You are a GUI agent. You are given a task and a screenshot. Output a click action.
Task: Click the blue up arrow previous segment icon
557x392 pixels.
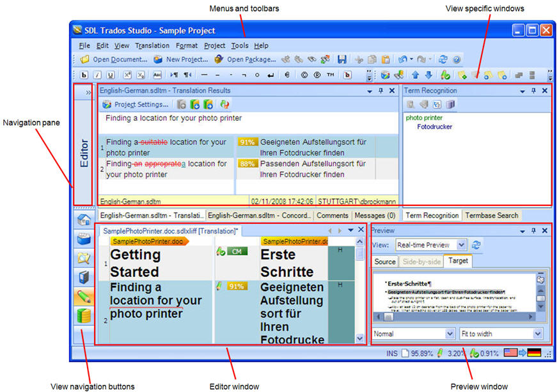[415, 75]
